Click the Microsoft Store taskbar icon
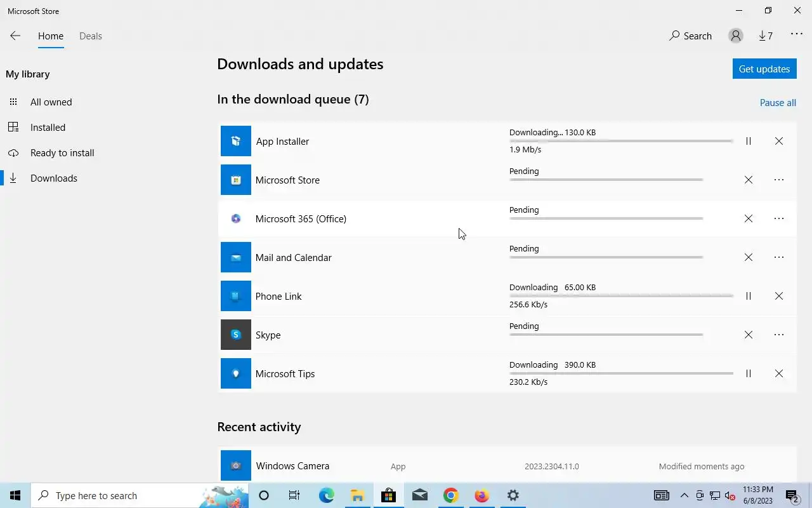This screenshot has width=812, height=508. (388, 495)
